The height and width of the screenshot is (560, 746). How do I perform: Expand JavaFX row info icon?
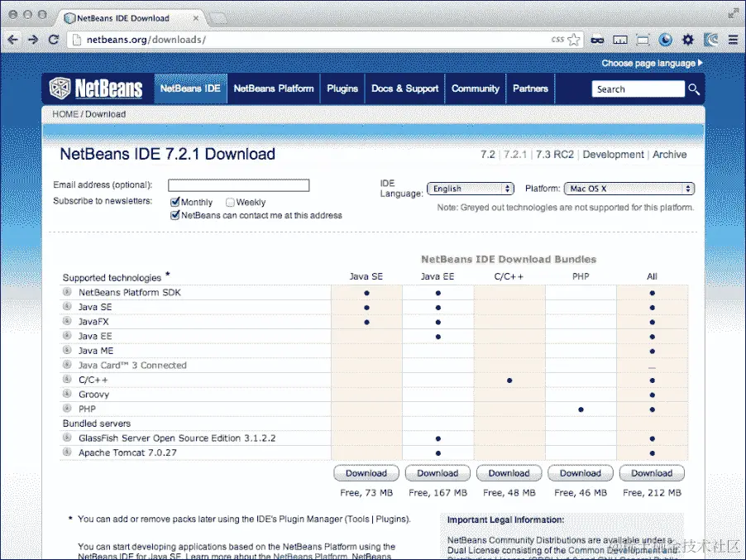(67, 321)
